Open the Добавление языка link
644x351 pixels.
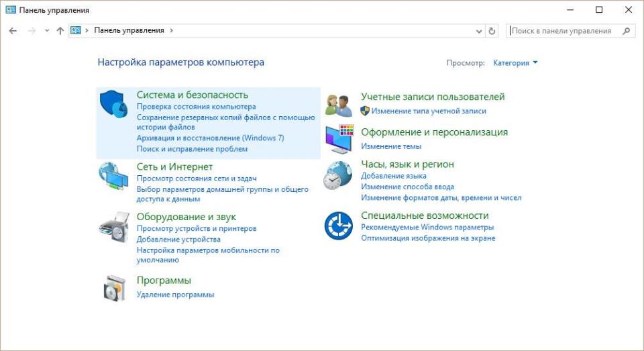click(393, 177)
